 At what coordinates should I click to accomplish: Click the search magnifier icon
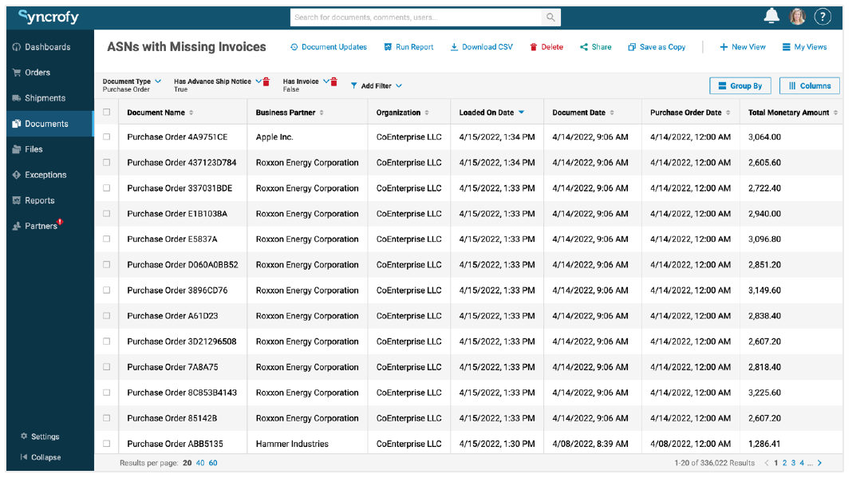550,18
